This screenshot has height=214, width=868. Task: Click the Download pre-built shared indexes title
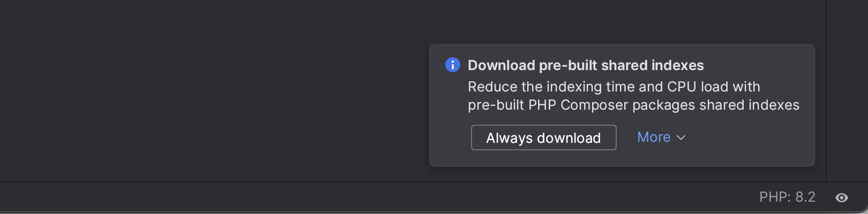point(586,65)
